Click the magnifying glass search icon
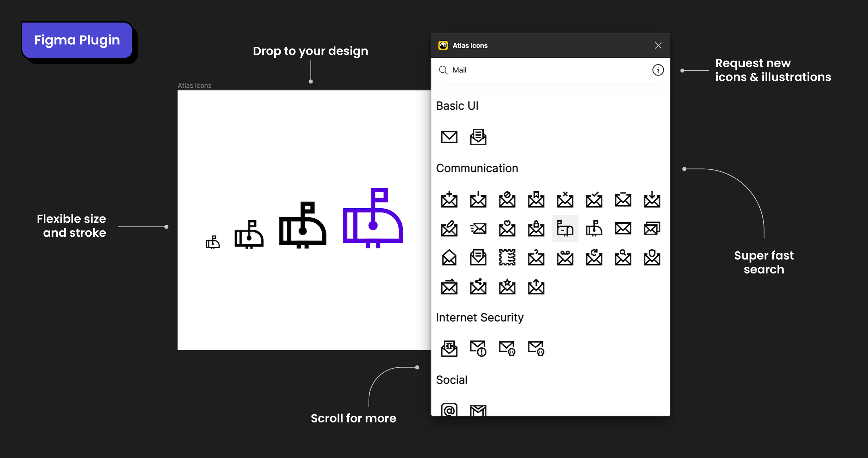 pyautogui.click(x=443, y=70)
